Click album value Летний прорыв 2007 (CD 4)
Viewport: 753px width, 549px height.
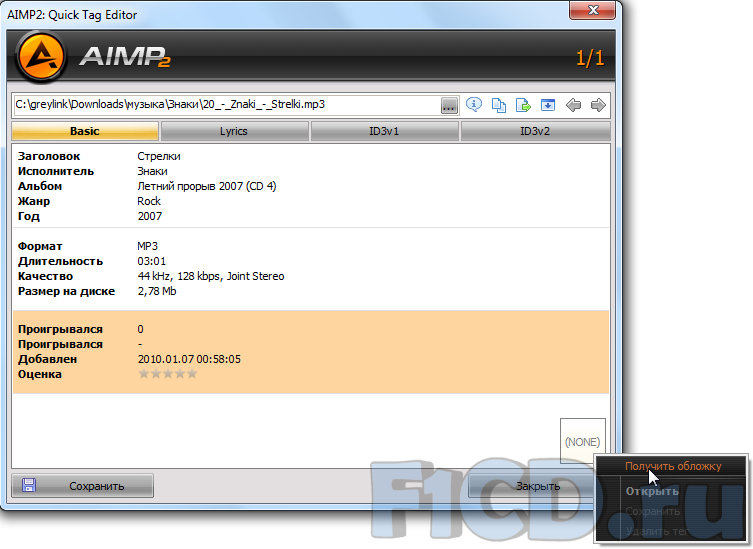[207, 186]
